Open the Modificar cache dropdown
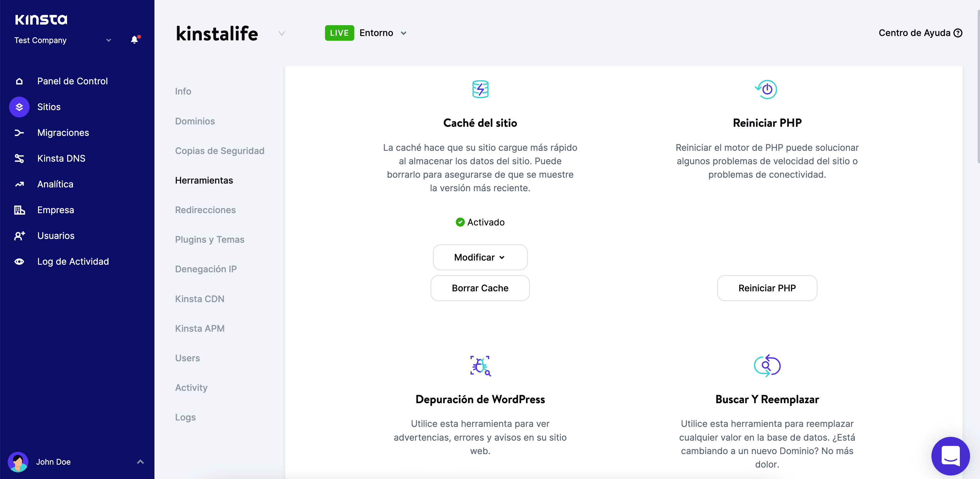The height and width of the screenshot is (479, 980). tap(480, 257)
